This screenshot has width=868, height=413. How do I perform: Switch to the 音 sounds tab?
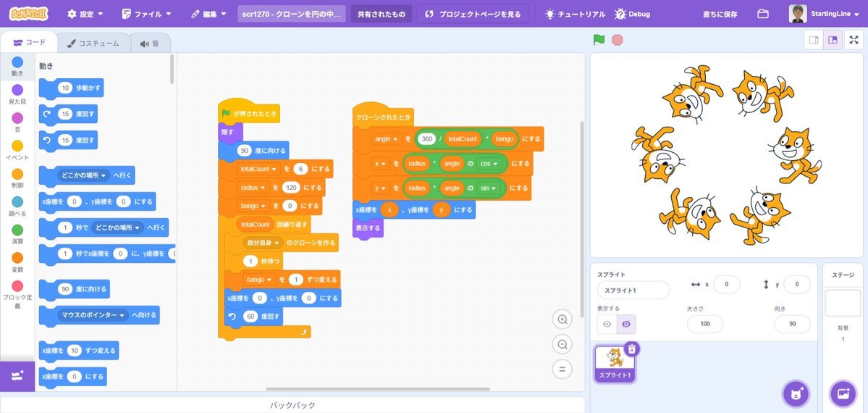pyautogui.click(x=149, y=43)
